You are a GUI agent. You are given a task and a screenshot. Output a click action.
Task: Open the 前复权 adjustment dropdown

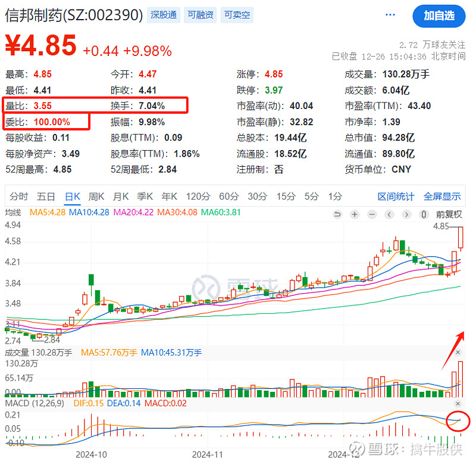[x=449, y=214]
